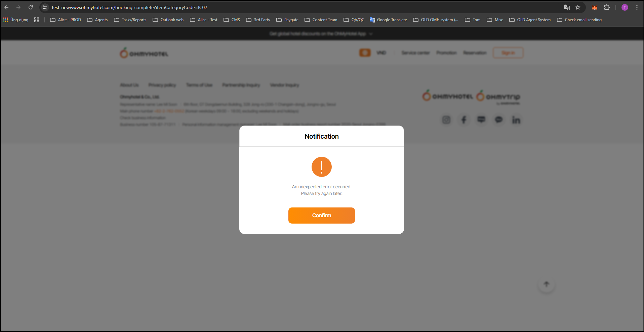Open the LinkedIn social icon
Viewport: 644px width, 332px height.
(x=516, y=120)
